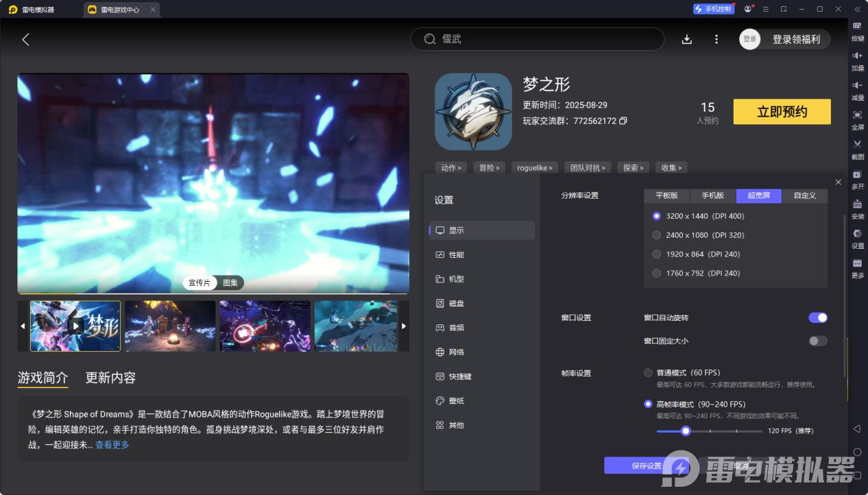Viewport: 868px width, 495px height.
Task: Click 立即预约 button
Action: tap(782, 112)
